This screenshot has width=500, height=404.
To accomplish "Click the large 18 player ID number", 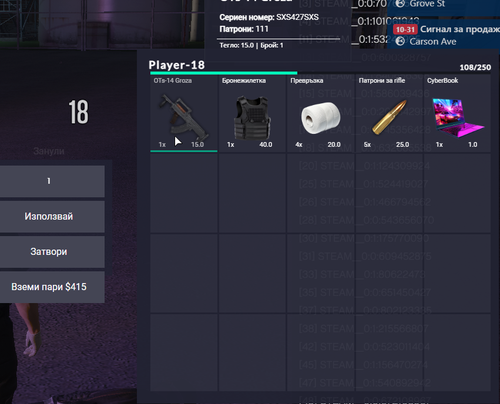I will tap(79, 112).
